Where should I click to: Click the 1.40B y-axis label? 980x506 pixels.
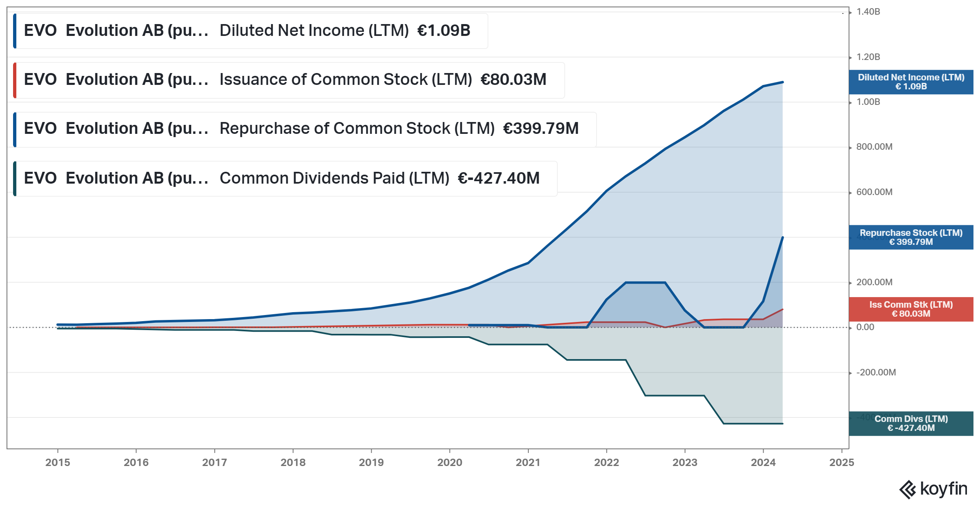click(x=868, y=12)
